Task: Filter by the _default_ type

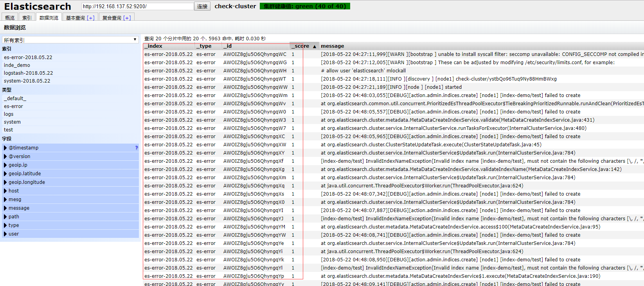Action: tap(15, 98)
